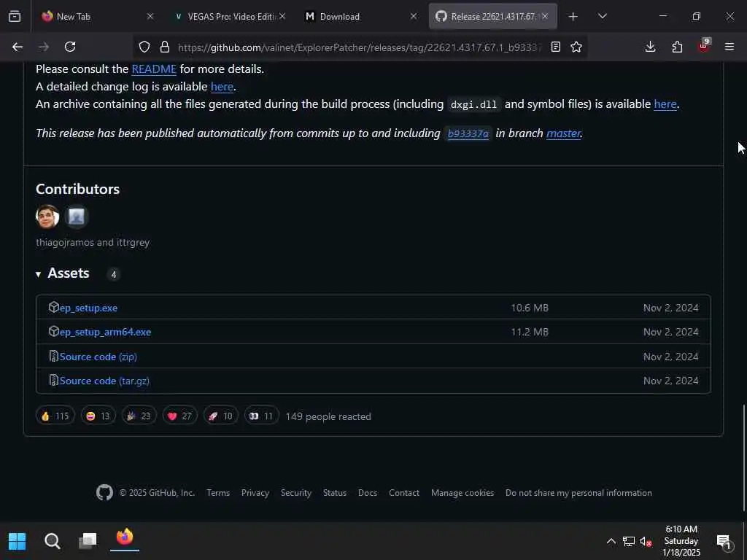The image size is (747, 560).
Task: Close the Download tab
Action: coord(414,16)
